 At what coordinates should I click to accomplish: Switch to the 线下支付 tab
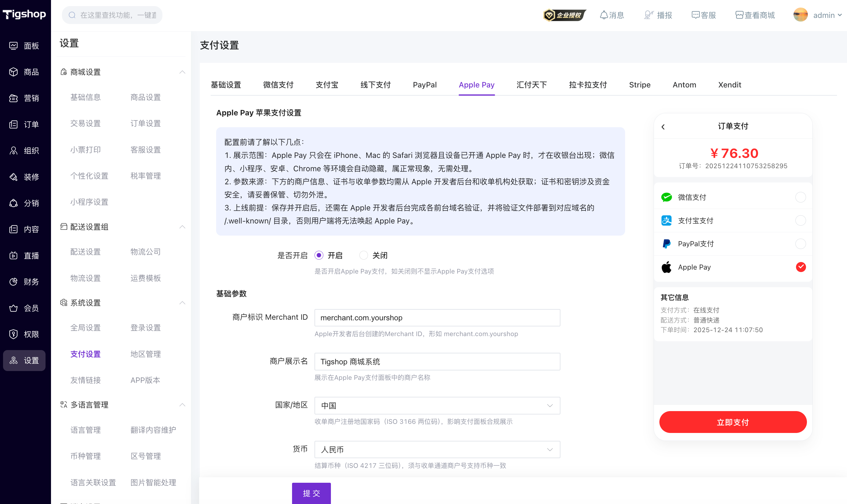tap(376, 85)
